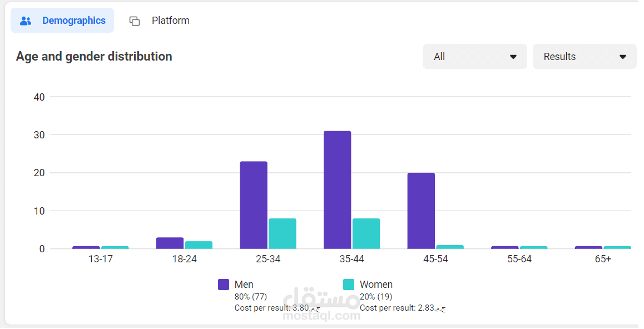Click the teal Women legend swatch
This screenshot has height=329, width=644.
(349, 285)
